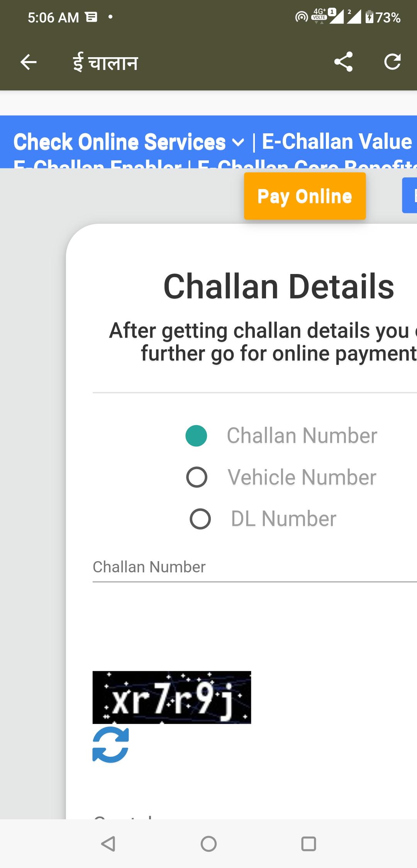Screen dimensions: 417x868
Task: Open recent apps via the square button
Action: point(309,844)
